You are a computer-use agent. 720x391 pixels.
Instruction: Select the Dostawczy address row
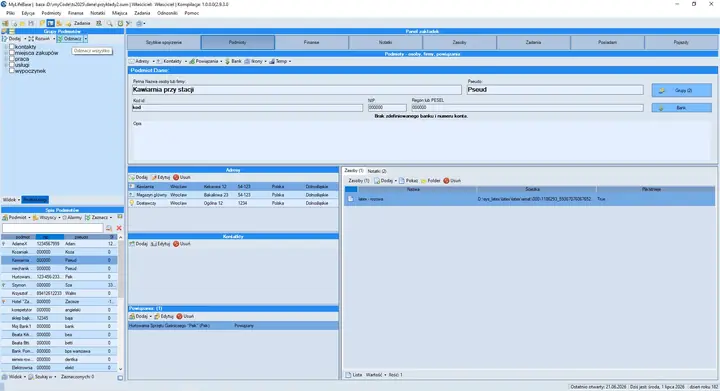(x=233, y=203)
